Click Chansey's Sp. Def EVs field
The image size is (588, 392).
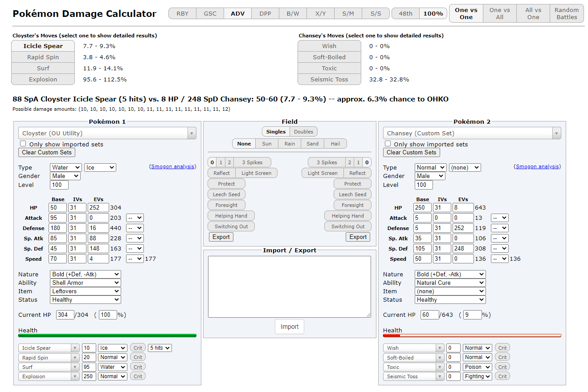463,249
